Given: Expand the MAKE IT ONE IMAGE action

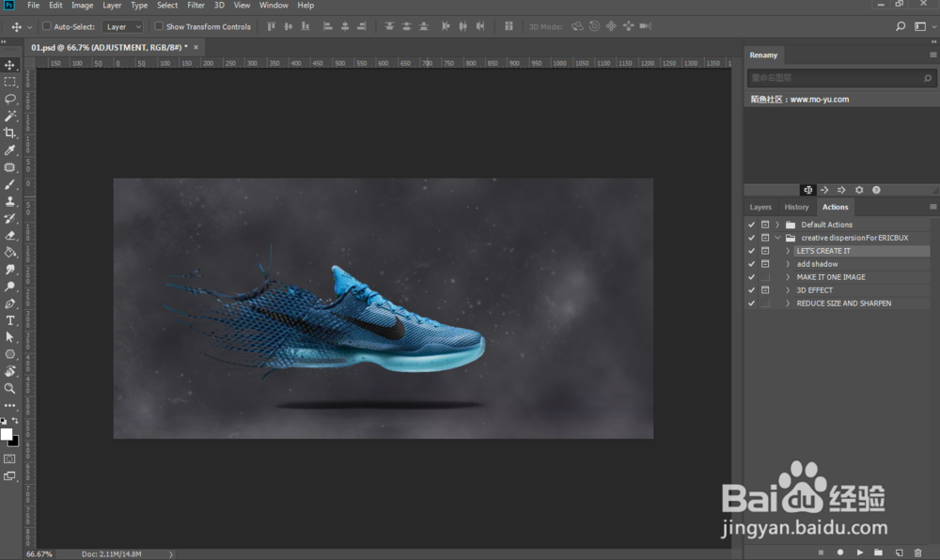Looking at the screenshot, I should click(x=788, y=277).
